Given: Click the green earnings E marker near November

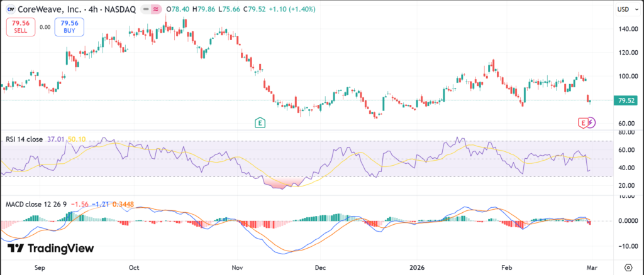Looking at the screenshot, I should [x=258, y=122].
